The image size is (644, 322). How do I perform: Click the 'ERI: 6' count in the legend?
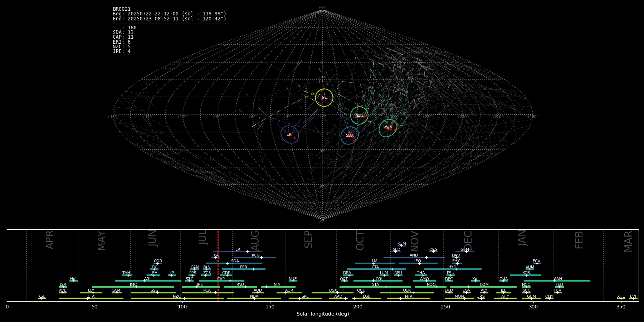coord(122,42)
